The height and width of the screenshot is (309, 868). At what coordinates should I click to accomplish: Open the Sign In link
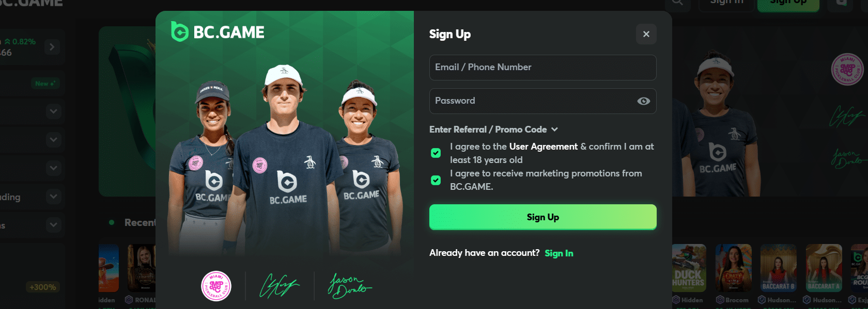click(559, 253)
